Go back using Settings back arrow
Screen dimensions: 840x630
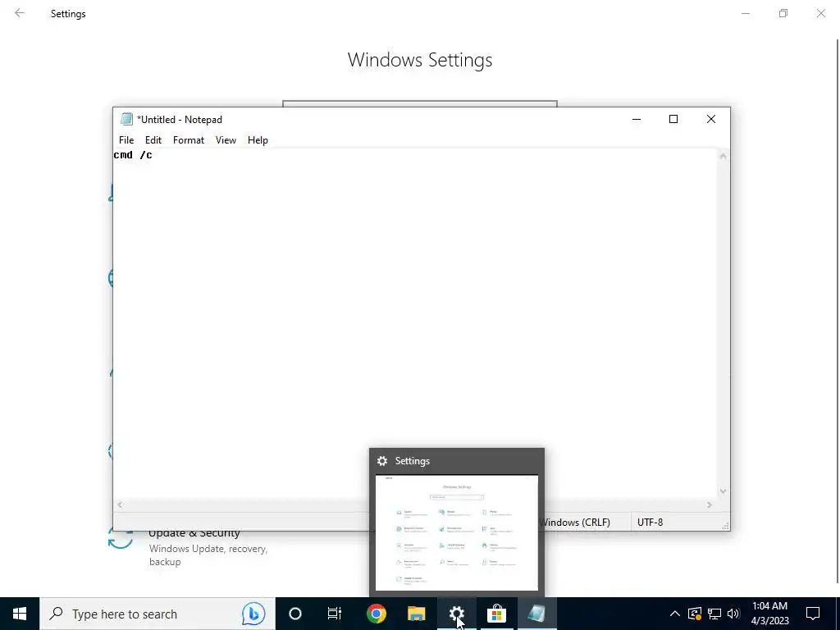pos(20,13)
